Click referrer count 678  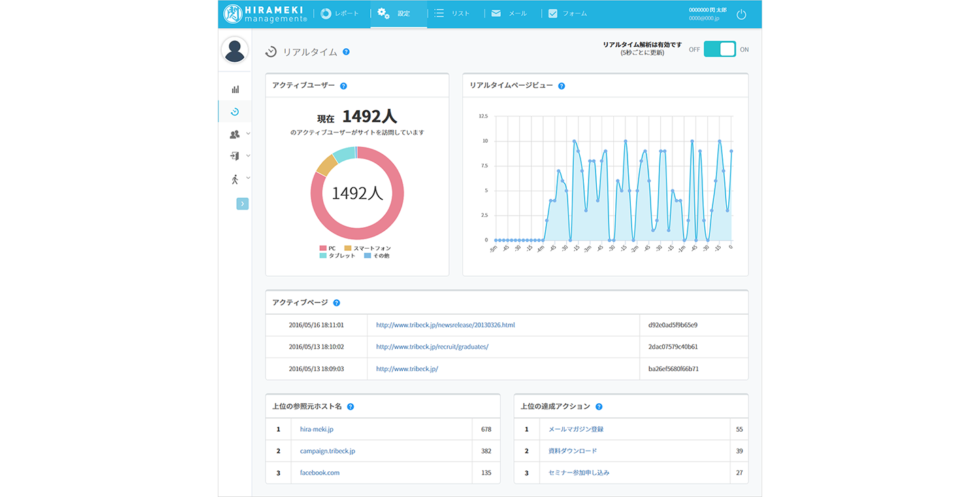[486, 429]
